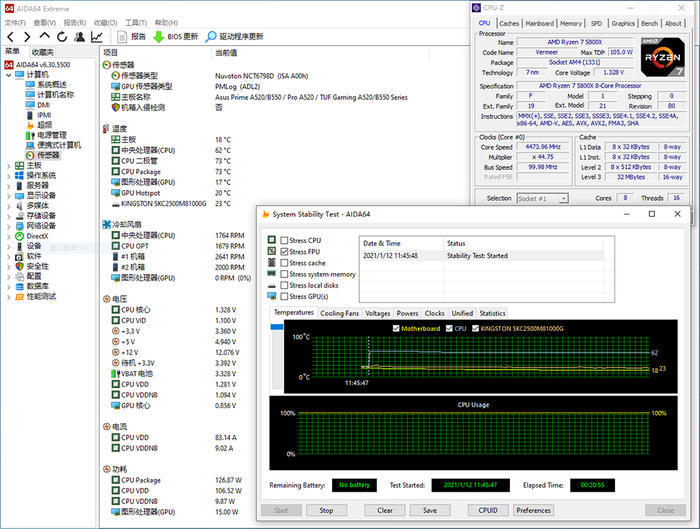Click the 功耗 section icon
Screen dimensions: 700x529
107,469
